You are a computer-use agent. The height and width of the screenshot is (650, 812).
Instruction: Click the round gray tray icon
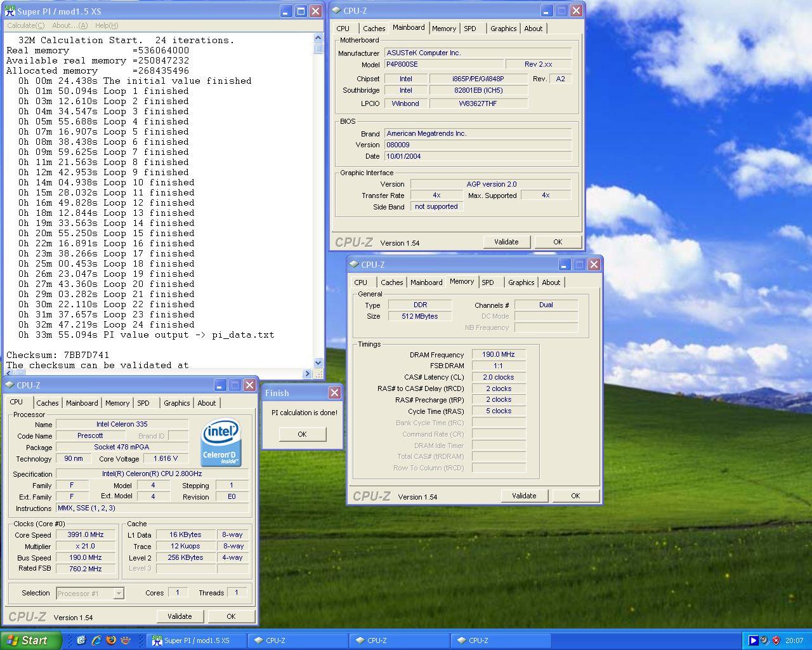pos(764,640)
